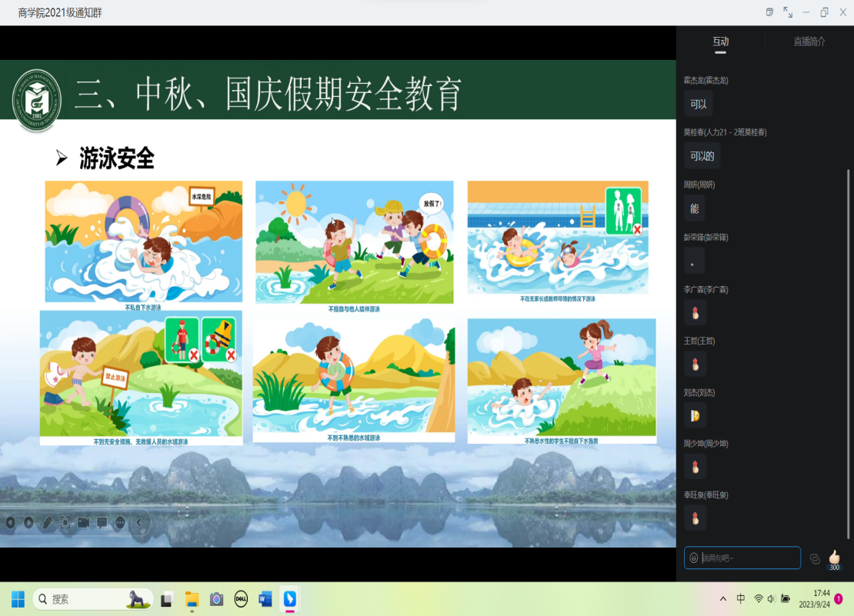The width and height of the screenshot is (854, 616).
Task: Go to the previous slide
Action: (10, 523)
